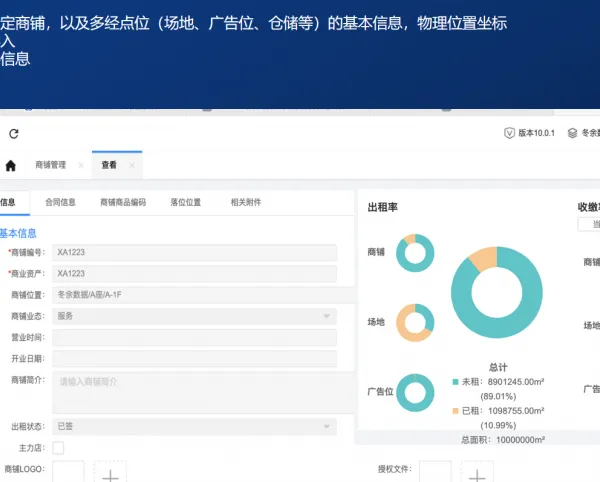The height and width of the screenshot is (482, 600).
Task: Click the large total occupancy donut chart
Action: pos(497,292)
